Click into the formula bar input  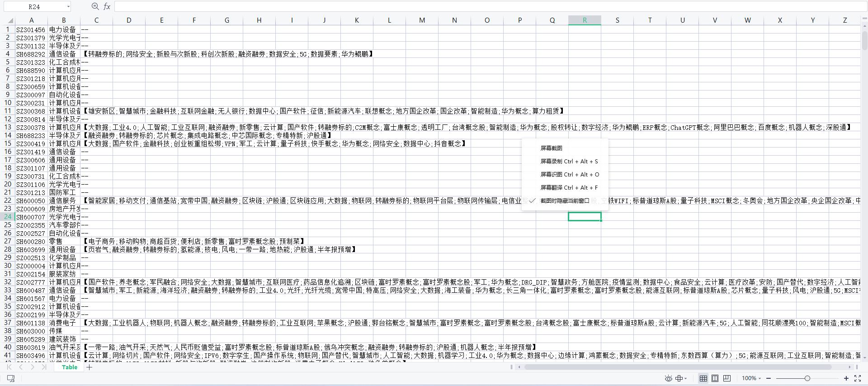tap(491, 6)
